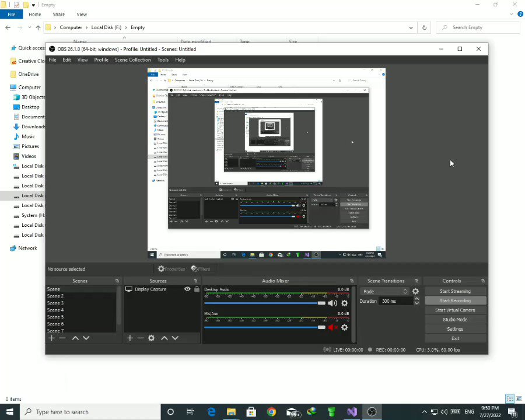Show hidden system tray icons

click(x=424, y=412)
